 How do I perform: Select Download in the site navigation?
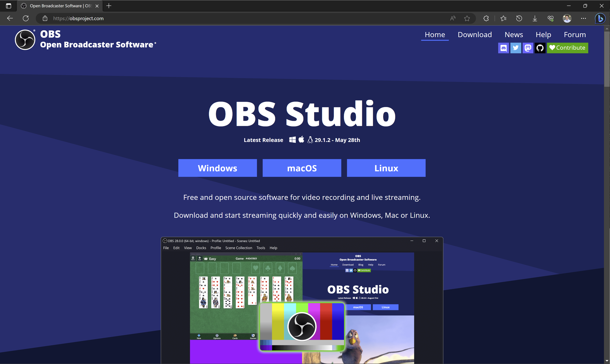coord(474,34)
